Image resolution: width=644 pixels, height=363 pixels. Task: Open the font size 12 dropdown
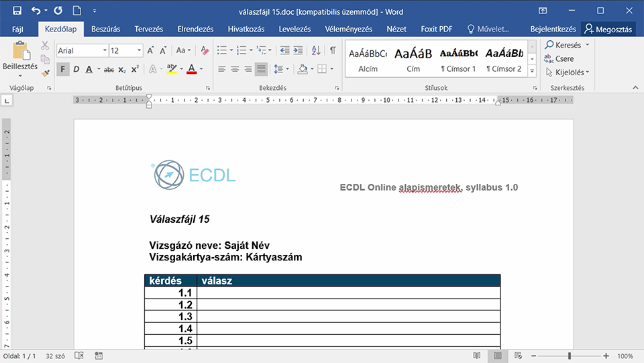140,50
